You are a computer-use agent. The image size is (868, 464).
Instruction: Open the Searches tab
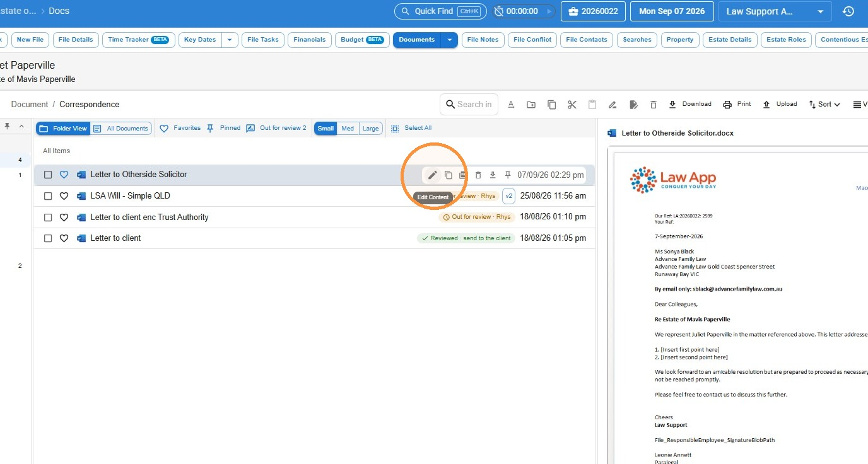[x=637, y=40]
